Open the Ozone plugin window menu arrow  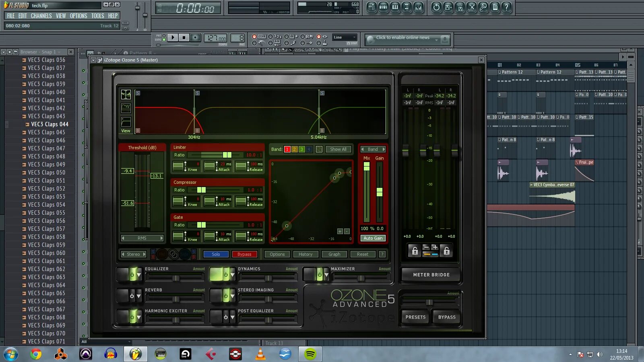(93, 60)
